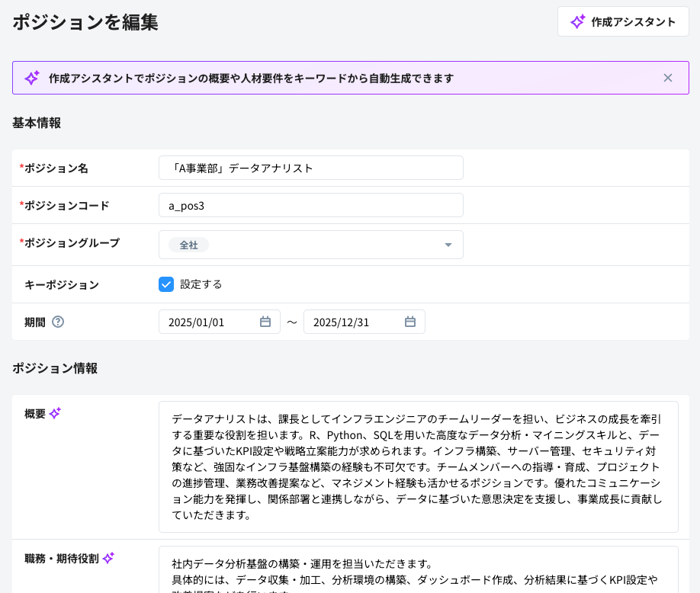This screenshot has width=700, height=593.
Task: Open the ポジショングループ dropdown arrow
Action: coord(450,244)
